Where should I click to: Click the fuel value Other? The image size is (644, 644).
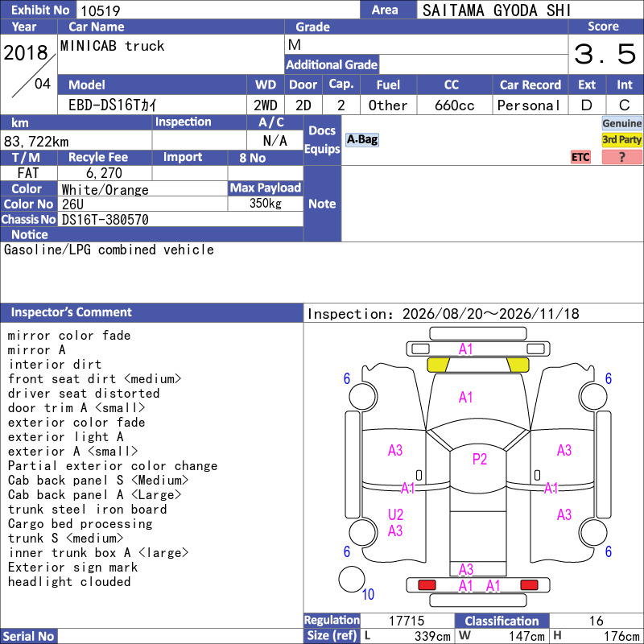tap(388, 105)
